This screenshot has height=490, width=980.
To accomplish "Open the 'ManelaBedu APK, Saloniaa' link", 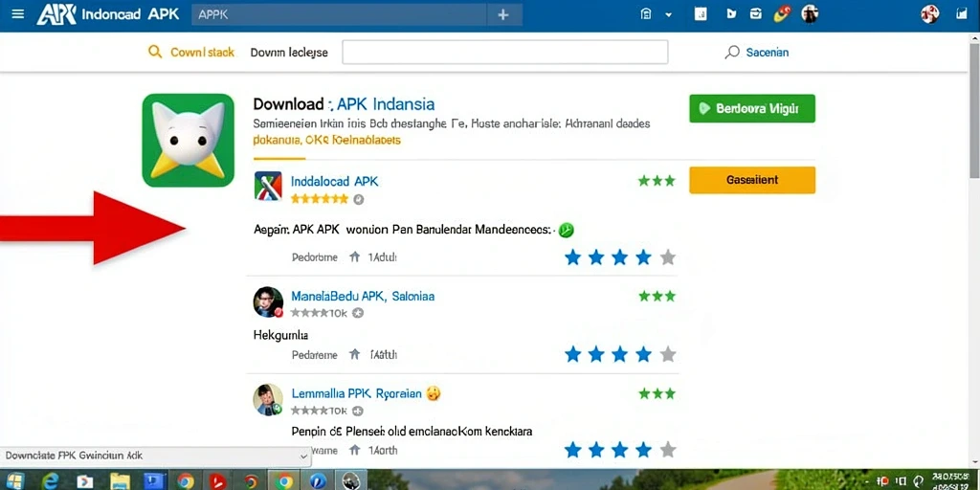I will click(x=363, y=296).
